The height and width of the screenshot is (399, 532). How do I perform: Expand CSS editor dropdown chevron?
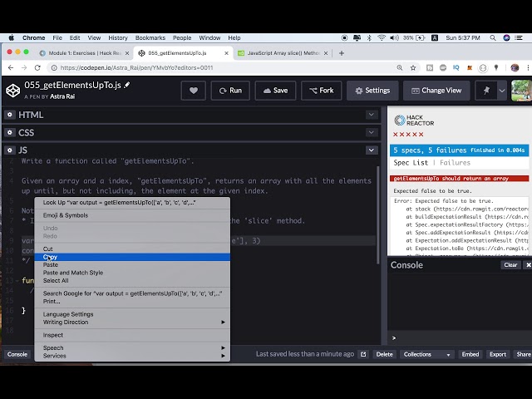pyautogui.click(x=372, y=132)
